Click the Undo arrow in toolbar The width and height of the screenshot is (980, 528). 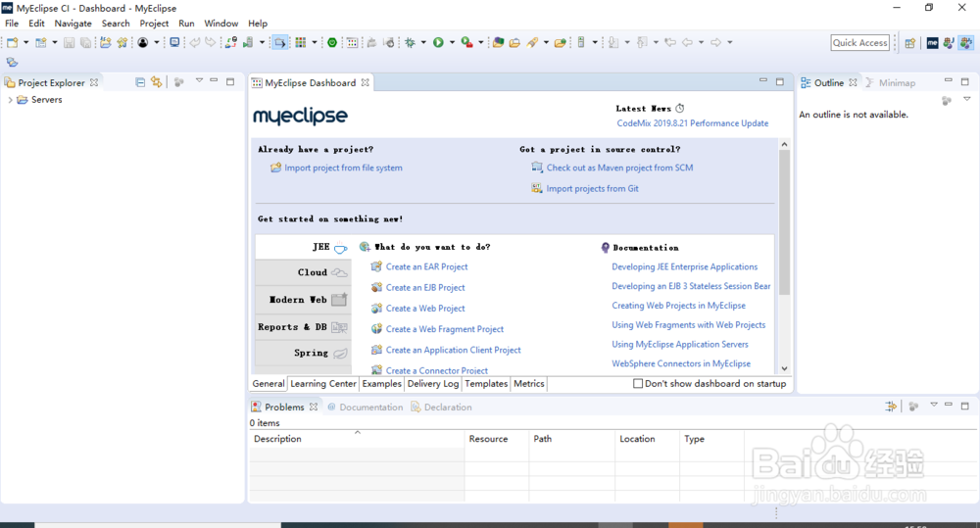click(x=195, y=42)
